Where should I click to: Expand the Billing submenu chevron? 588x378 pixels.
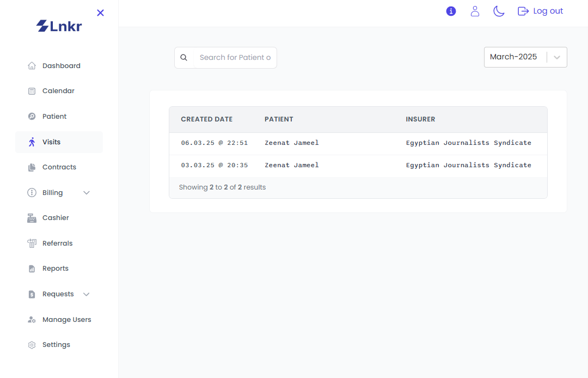coord(86,193)
